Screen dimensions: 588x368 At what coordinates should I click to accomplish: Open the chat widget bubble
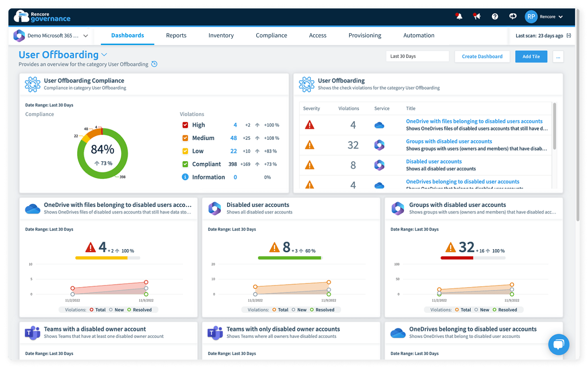click(559, 344)
